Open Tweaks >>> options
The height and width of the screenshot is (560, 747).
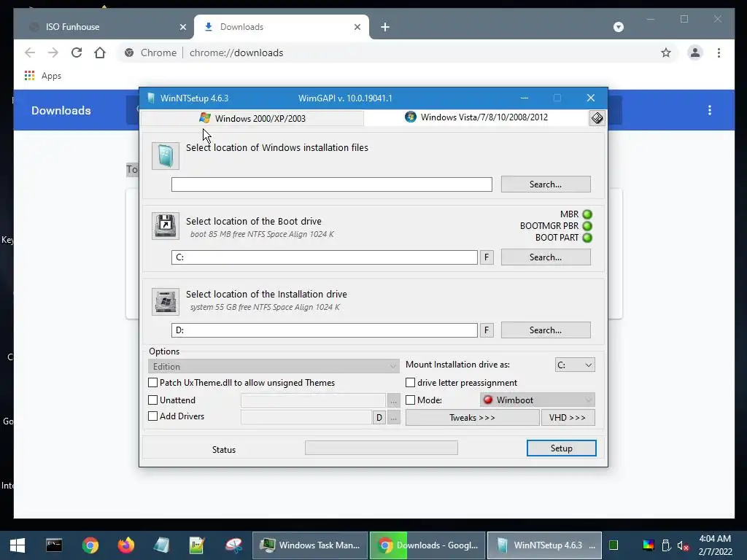[x=472, y=418]
